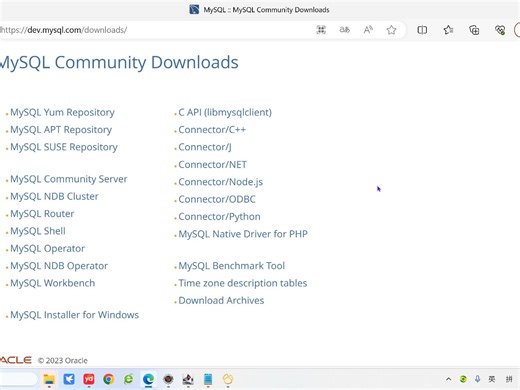The height and width of the screenshot is (390, 520).
Task: Open File Explorer from taskbar
Action: point(49,379)
